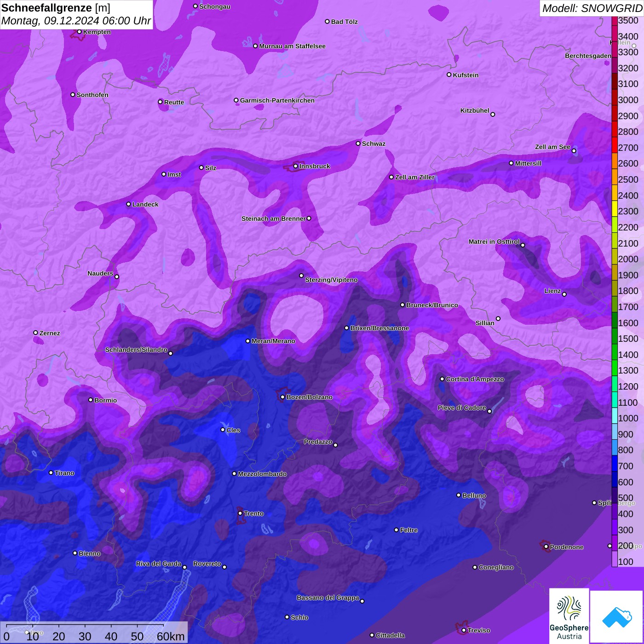Click the Zell am Ziller label
This screenshot has width=644, height=644.
click(x=414, y=177)
